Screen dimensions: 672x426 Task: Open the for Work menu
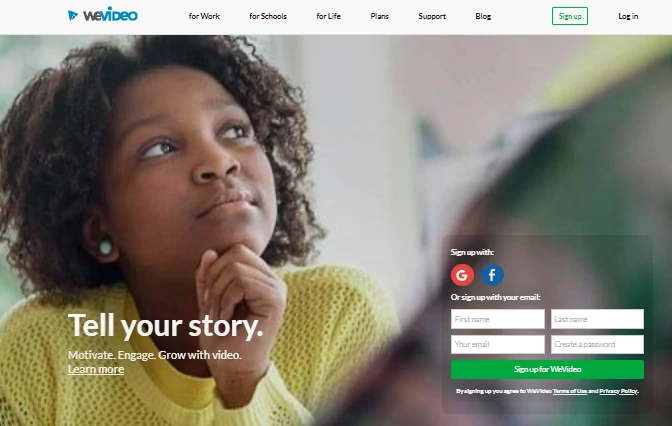204,16
